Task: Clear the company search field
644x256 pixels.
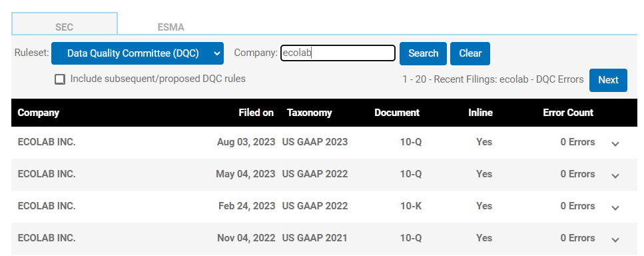Action: [470, 53]
